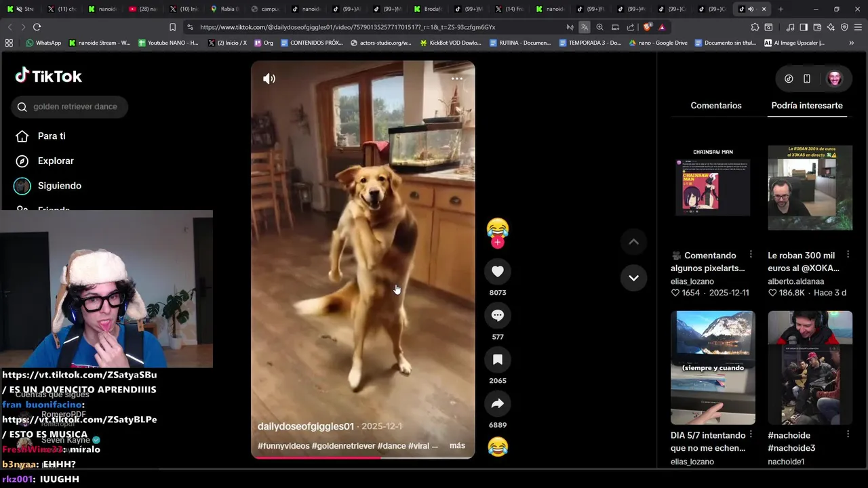The height and width of the screenshot is (488, 868).
Task: Open the #funnyvideos hashtag
Action: tap(283, 446)
